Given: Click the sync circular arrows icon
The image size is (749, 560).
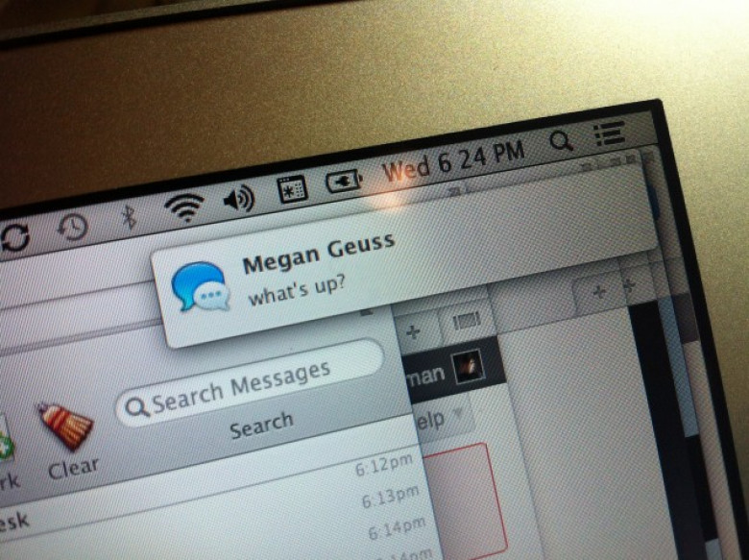Looking at the screenshot, I should click(x=14, y=237).
